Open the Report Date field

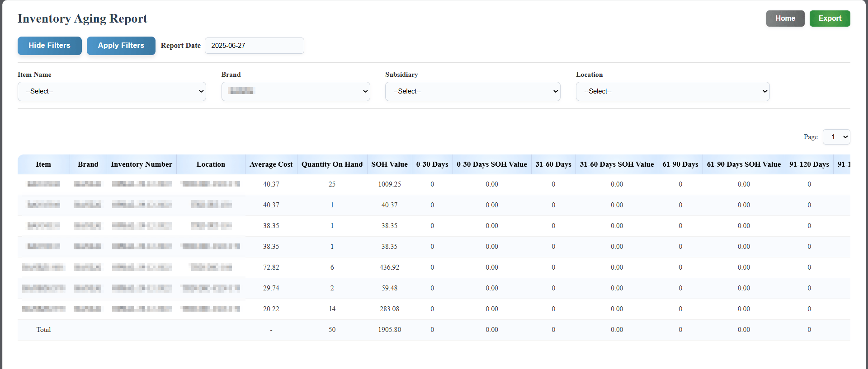point(255,46)
